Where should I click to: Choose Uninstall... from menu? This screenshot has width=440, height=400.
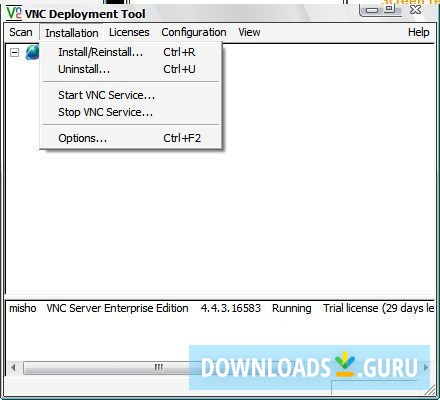click(131, 69)
